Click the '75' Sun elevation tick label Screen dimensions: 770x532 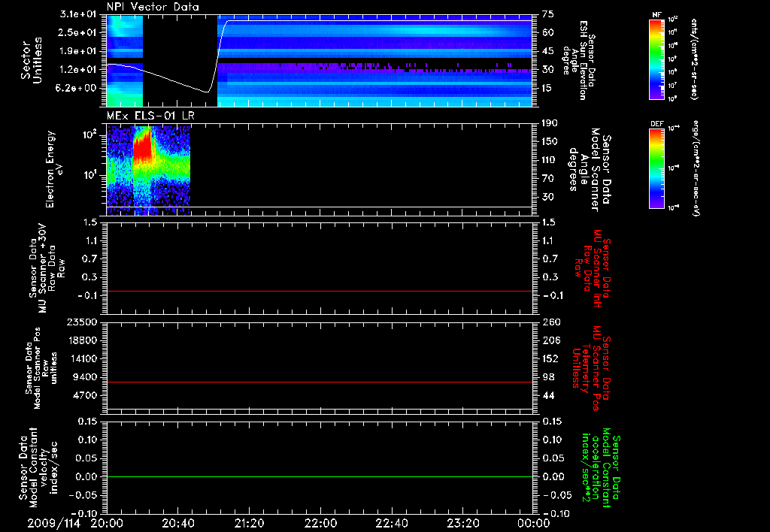pyautogui.click(x=548, y=14)
